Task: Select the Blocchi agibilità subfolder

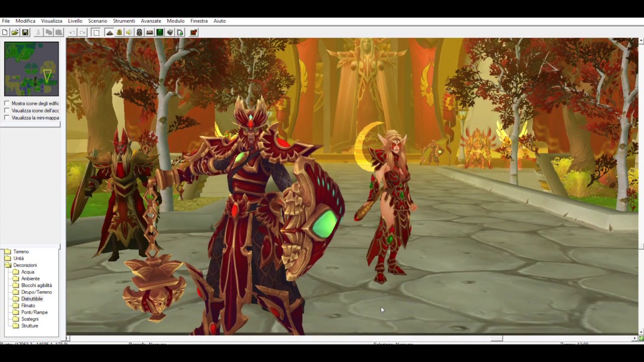Action: pyautogui.click(x=36, y=286)
